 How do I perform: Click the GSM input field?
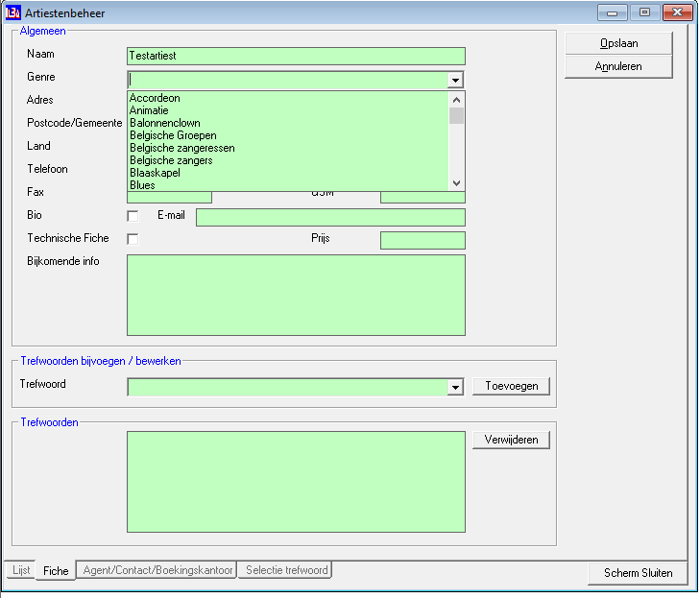[x=422, y=197]
